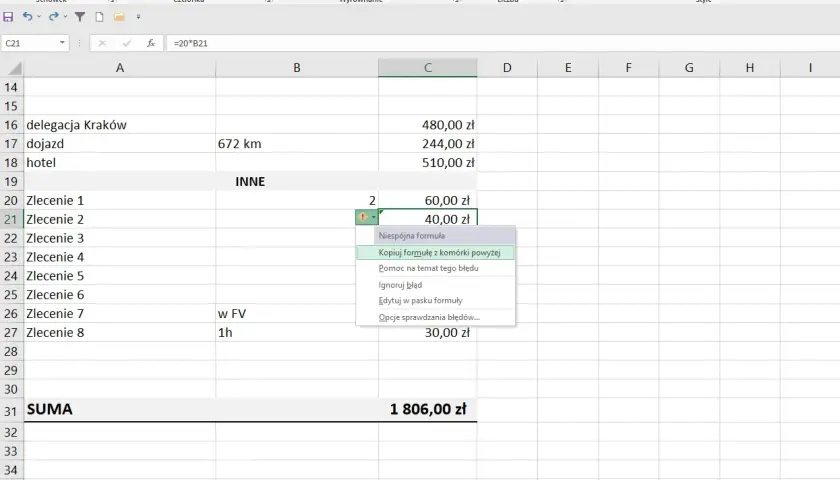Select column H header
The width and height of the screenshot is (840, 480).
pos(749,68)
